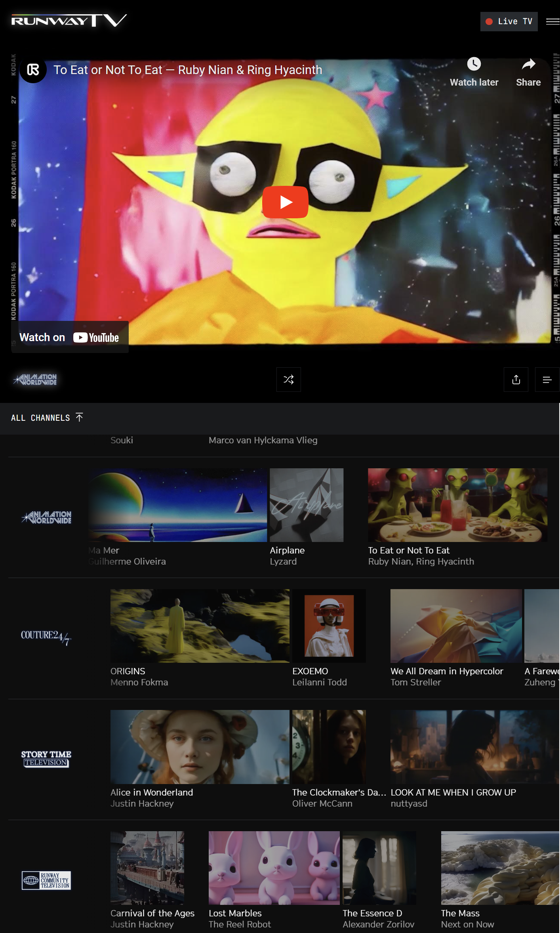
Task: Click the Lyzard author text
Action: (283, 561)
